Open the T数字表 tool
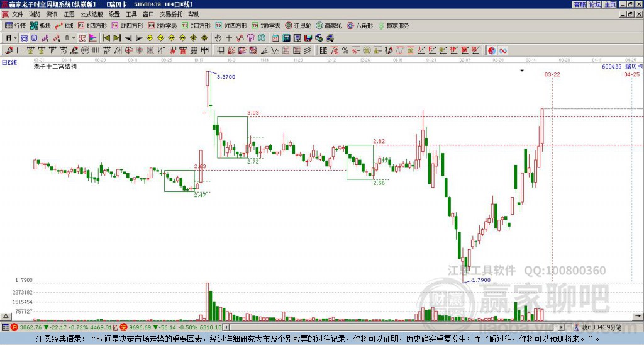This screenshot has height=345, width=644. [266, 25]
